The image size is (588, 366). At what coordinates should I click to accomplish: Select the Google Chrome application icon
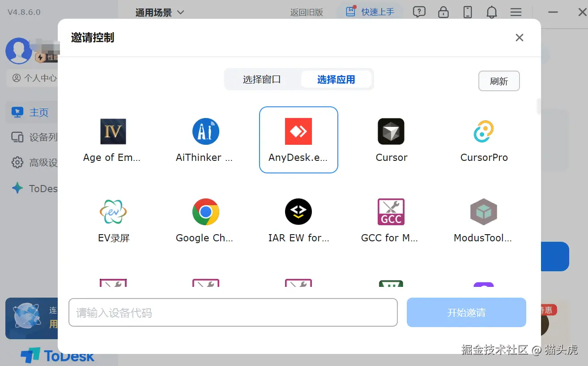[x=206, y=212]
